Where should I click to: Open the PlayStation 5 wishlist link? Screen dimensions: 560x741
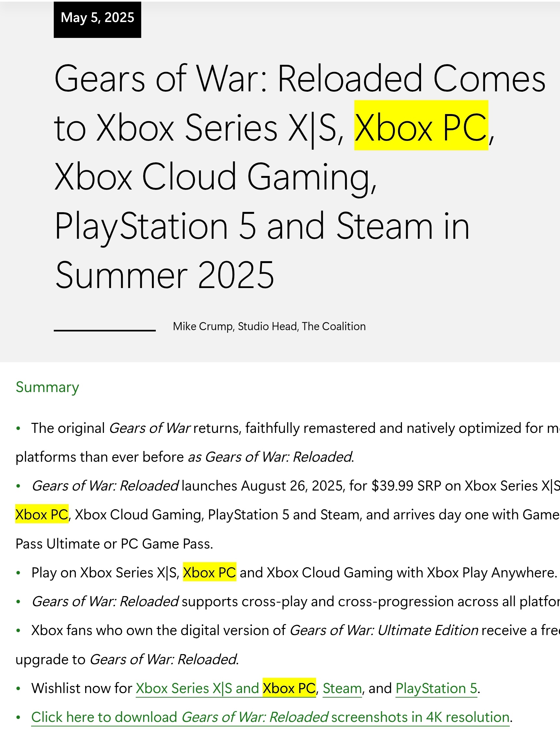click(x=436, y=689)
